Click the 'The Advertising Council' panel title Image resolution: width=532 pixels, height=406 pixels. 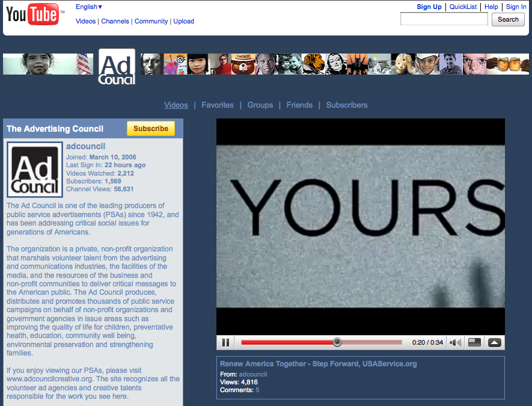coord(55,129)
